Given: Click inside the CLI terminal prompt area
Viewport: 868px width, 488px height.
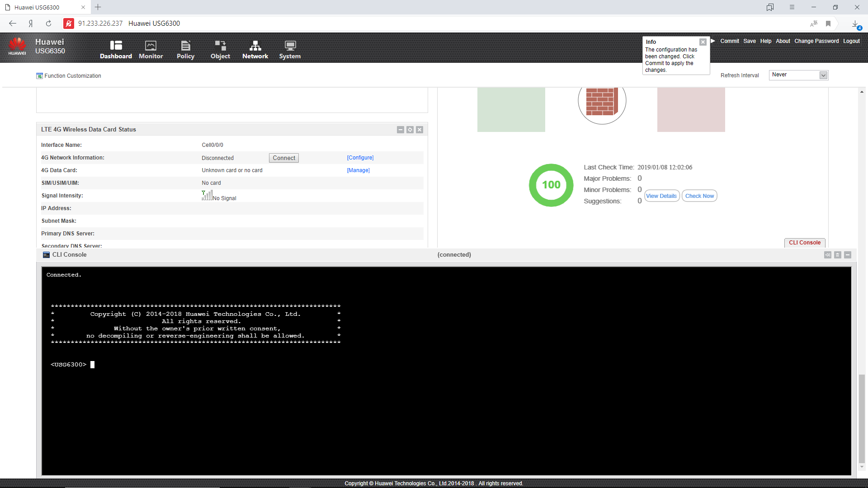Looking at the screenshot, I should (271, 365).
